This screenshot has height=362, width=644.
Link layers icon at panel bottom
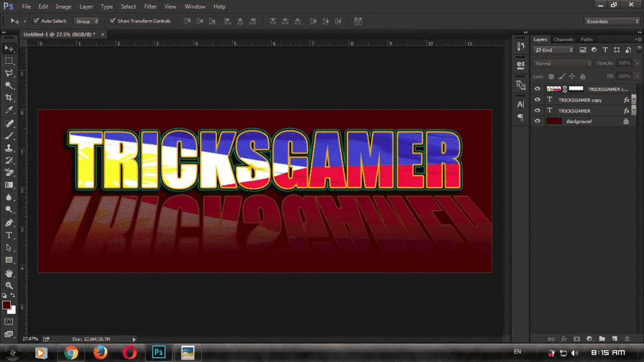click(551, 339)
